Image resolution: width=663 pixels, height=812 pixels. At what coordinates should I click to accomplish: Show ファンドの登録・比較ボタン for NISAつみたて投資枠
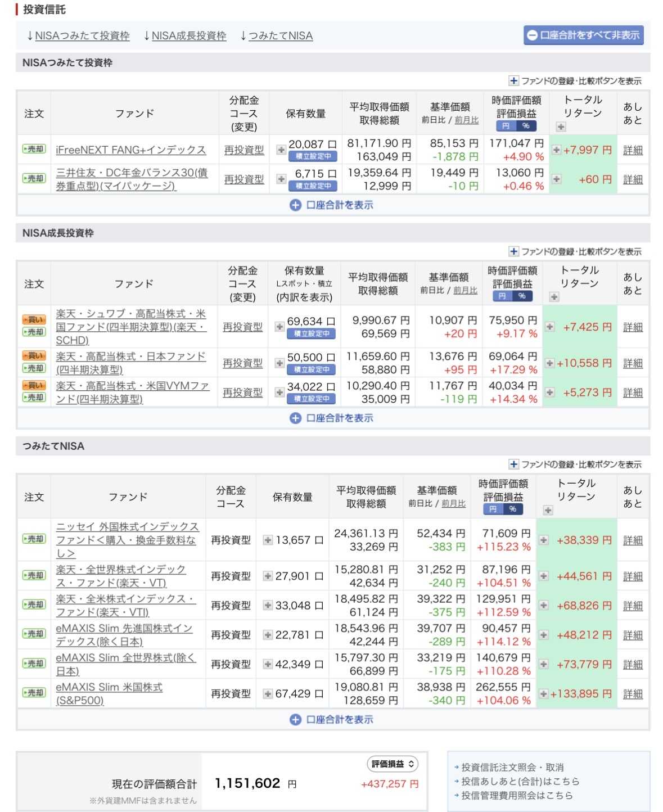point(575,81)
